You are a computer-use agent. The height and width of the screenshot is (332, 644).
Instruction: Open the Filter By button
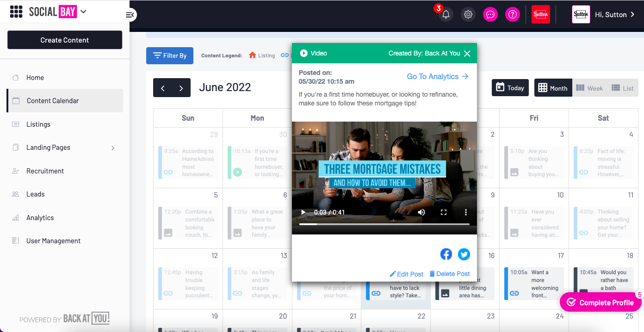tap(170, 55)
